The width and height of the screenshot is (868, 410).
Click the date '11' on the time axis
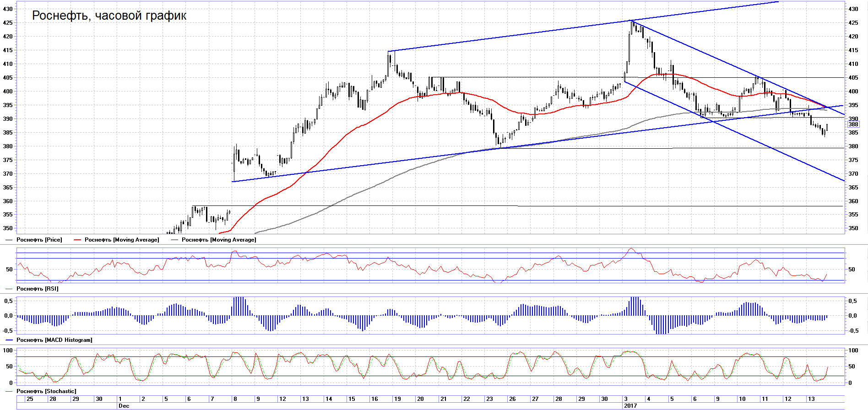pyautogui.click(x=765, y=399)
